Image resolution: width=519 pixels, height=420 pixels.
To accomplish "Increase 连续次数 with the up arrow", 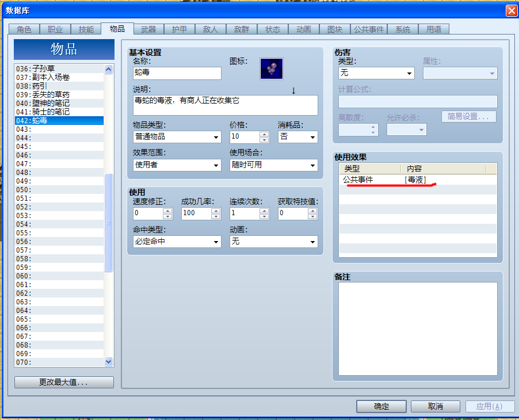I will click(264, 211).
